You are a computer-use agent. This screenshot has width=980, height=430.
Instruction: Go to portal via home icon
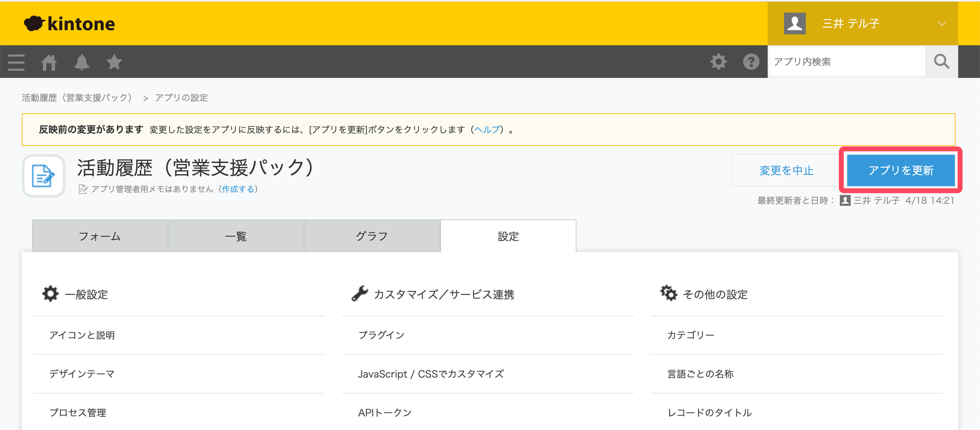pos(49,62)
